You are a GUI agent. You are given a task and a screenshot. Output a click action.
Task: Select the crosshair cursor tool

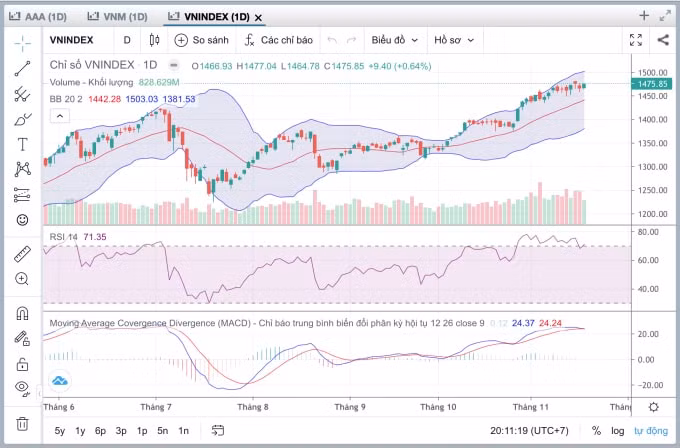click(23, 43)
